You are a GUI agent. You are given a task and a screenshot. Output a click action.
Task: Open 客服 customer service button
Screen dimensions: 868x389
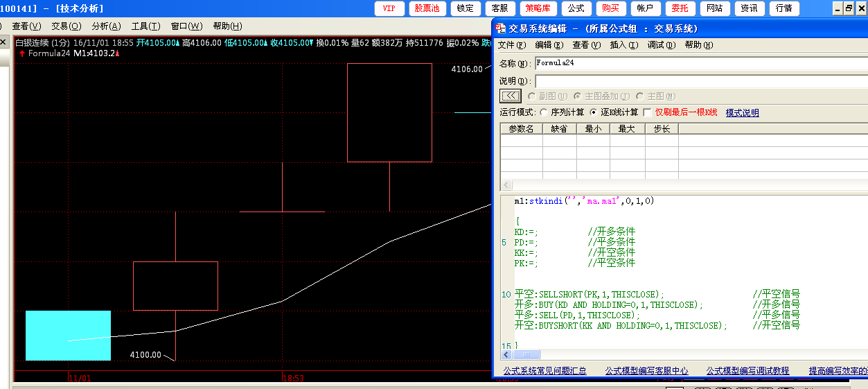(x=500, y=8)
